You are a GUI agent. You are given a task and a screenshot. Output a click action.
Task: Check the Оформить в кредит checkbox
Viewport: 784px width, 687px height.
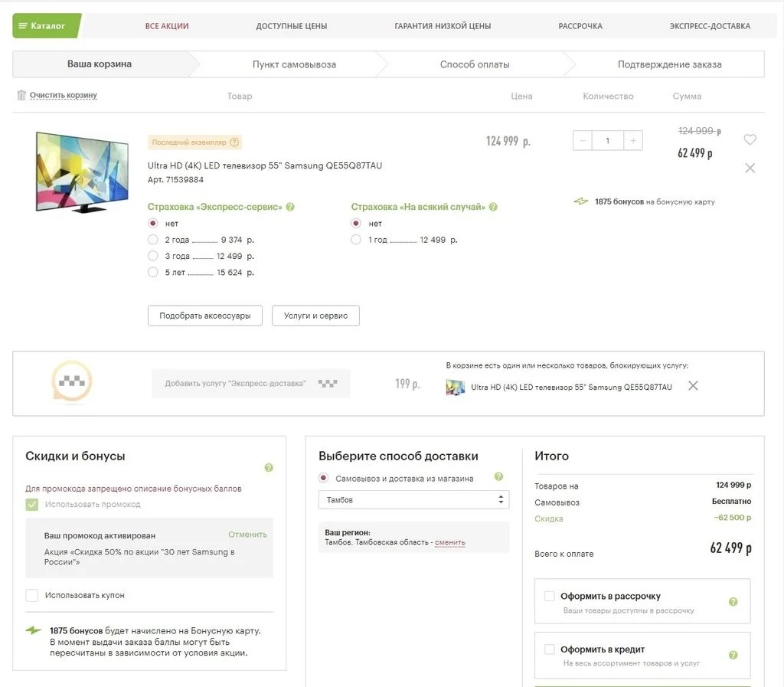[x=550, y=649]
